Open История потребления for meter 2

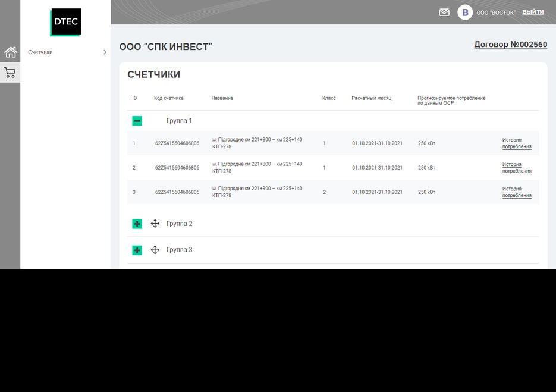517,168
